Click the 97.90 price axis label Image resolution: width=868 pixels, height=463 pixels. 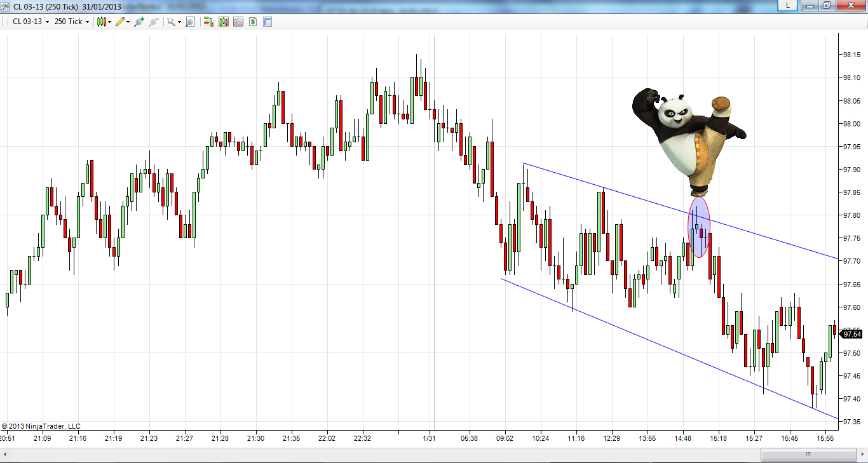coord(851,170)
